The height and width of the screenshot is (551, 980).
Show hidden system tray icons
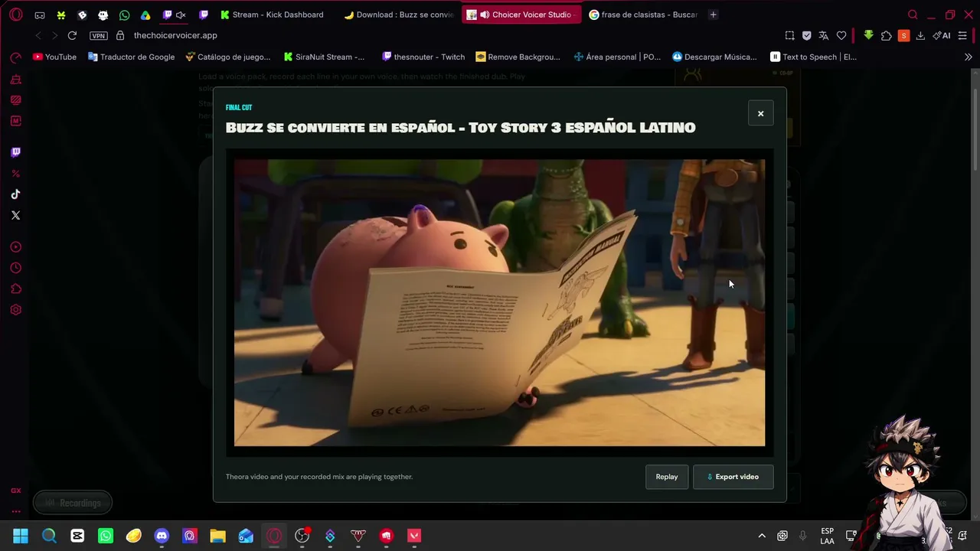(x=761, y=536)
